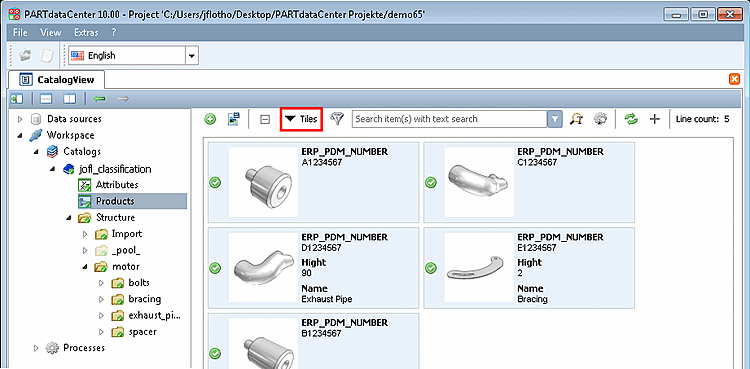The width and height of the screenshot is (750, 369).
Task: Collapse the Structure folder
Action: coord(68,218)
